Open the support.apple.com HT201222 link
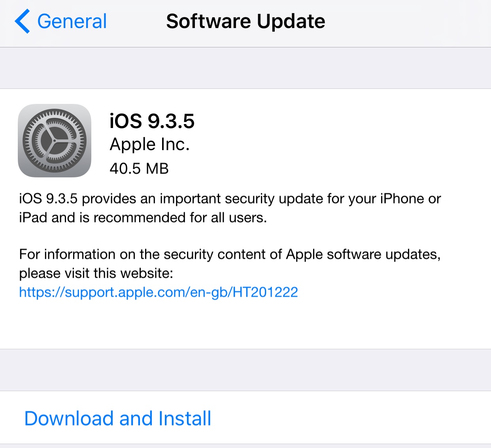Screen dimensions: 491x448 [159, 292]
